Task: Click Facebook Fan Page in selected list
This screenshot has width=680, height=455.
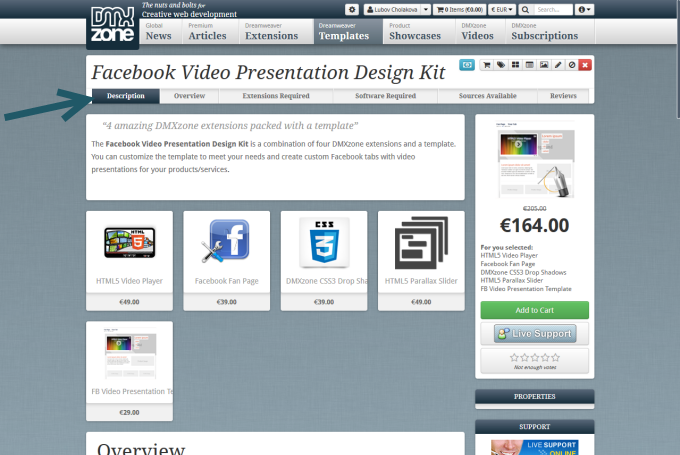Action: point(508,264)
